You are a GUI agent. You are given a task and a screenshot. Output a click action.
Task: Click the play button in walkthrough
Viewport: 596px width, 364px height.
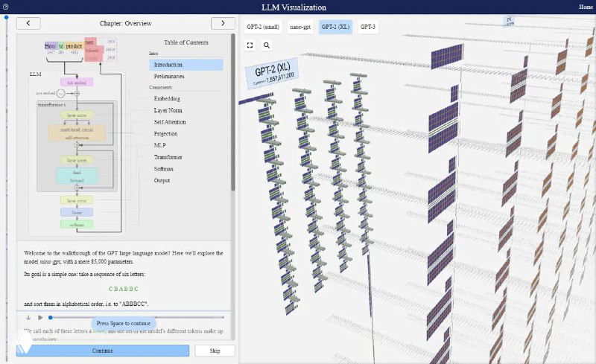(40, 317)
